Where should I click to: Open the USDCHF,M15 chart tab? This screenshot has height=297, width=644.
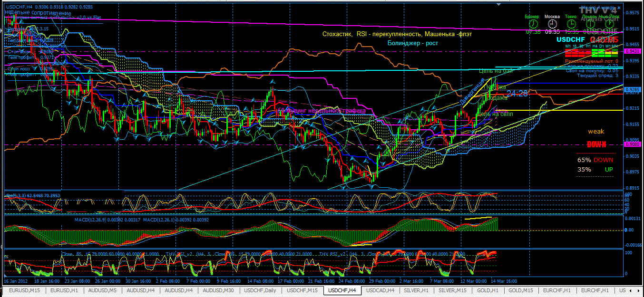pos(302,290)
